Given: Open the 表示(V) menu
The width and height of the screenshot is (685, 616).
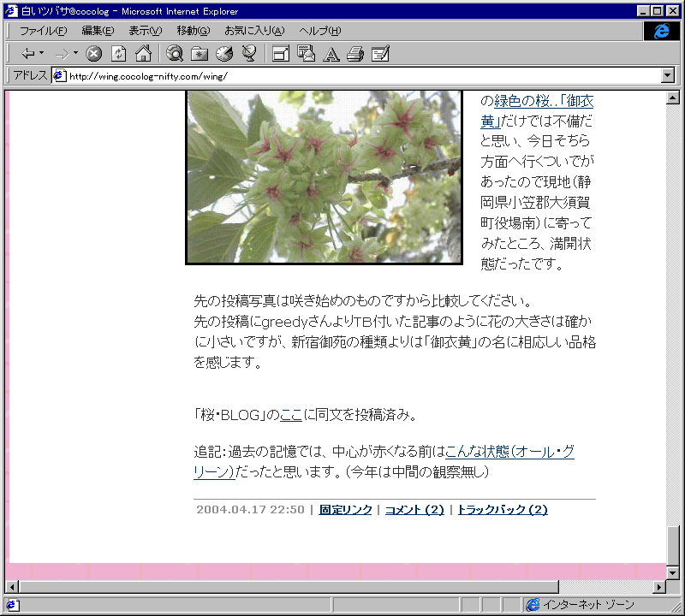Looking at the screenshot, I should coord(146,31).
